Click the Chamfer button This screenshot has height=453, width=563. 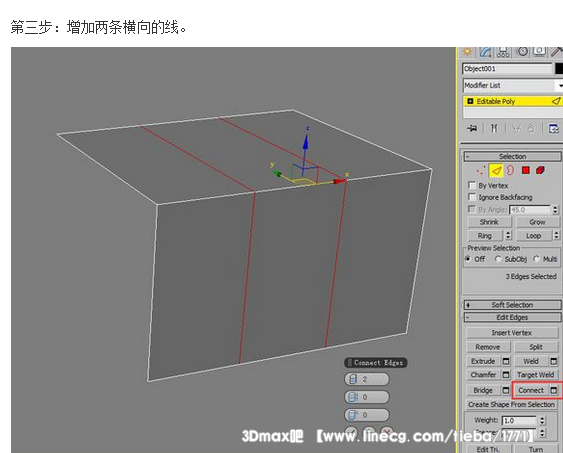click(x=483, y=375)
